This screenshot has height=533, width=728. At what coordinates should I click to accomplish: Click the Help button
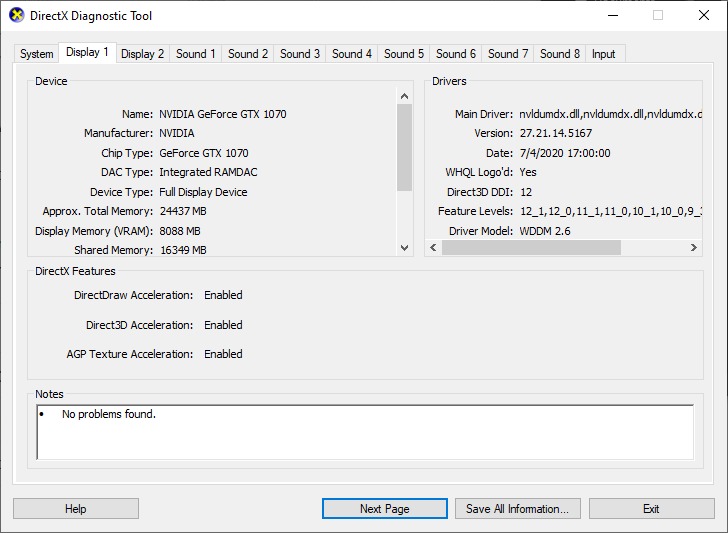point(76,509)
